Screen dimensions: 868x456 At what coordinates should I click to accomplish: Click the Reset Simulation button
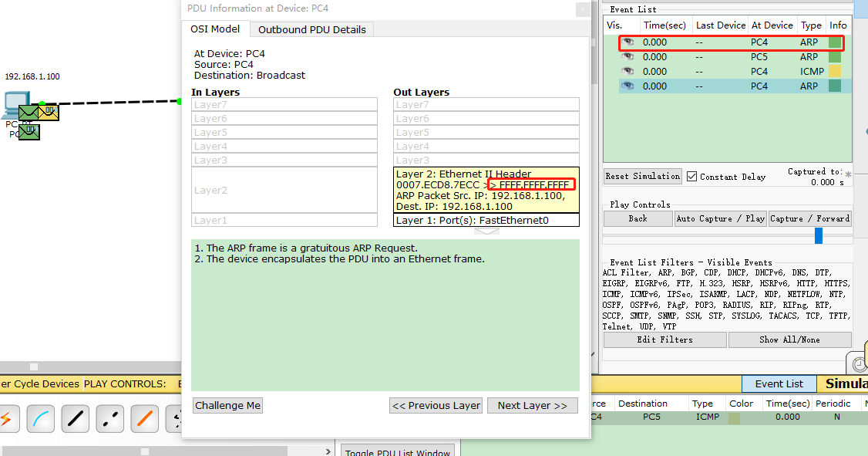click(x=642, y=176)
